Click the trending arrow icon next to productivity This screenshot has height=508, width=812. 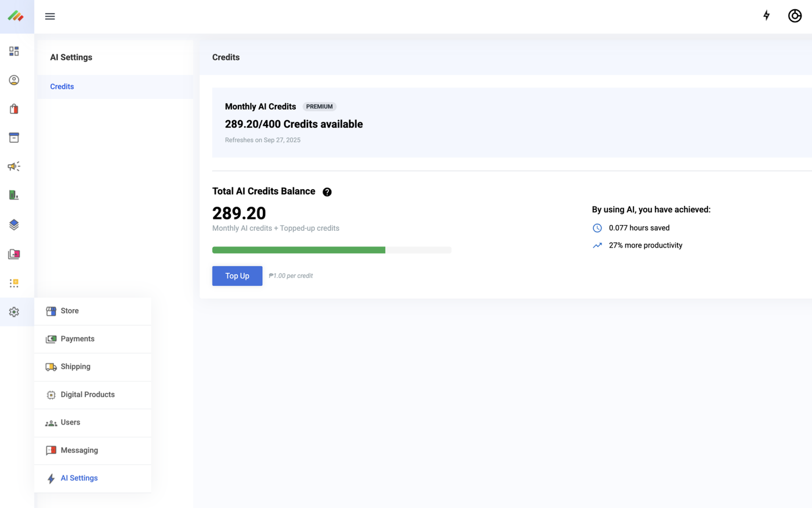coord(597,245)
